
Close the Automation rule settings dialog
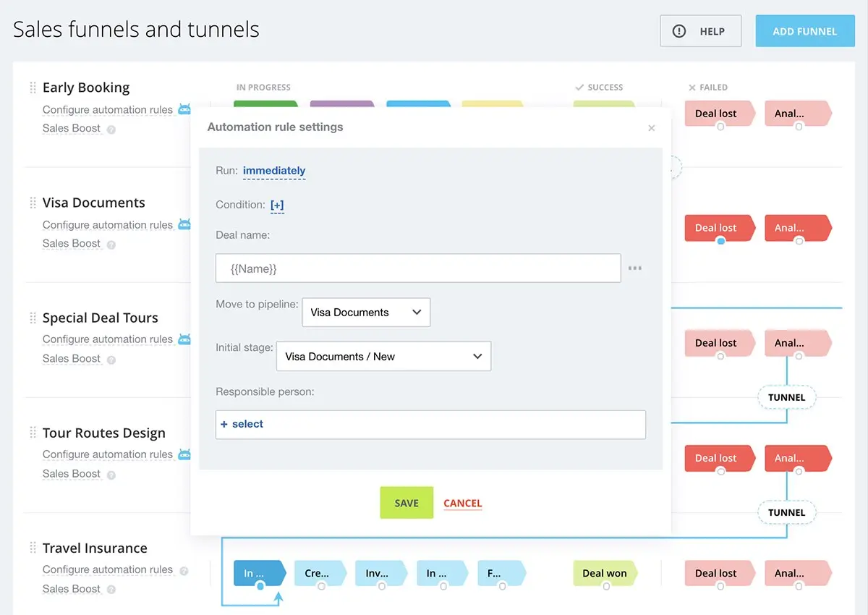[651, 128]
